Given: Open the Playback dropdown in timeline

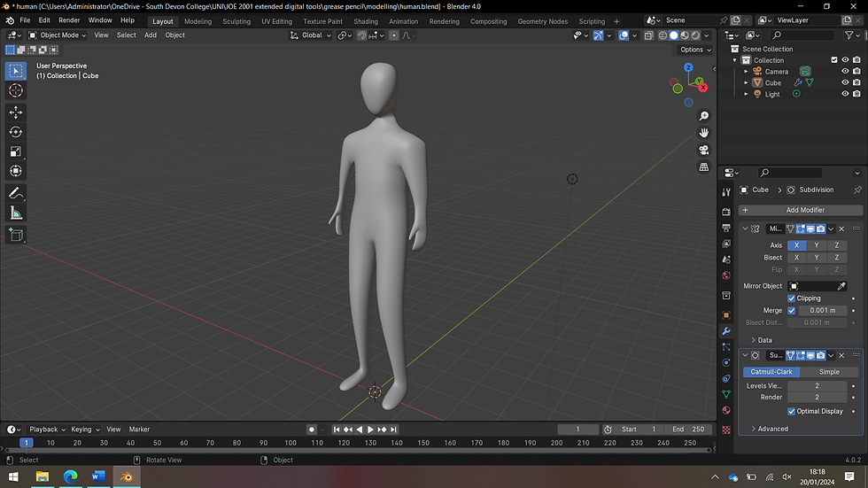Looking at the screenshot, I should point(47,430).
